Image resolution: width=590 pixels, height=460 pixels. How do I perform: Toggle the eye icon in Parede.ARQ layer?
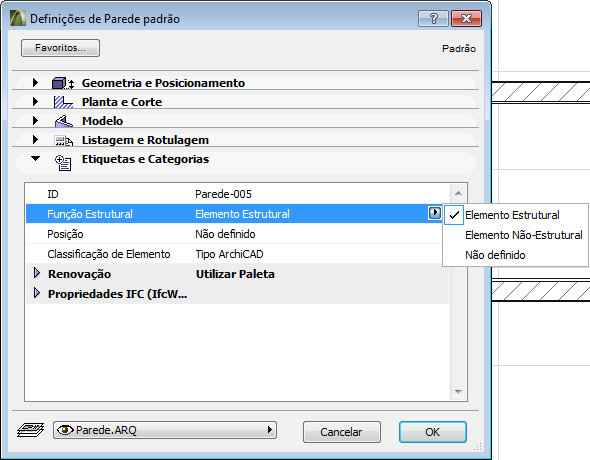pos(65,430)
